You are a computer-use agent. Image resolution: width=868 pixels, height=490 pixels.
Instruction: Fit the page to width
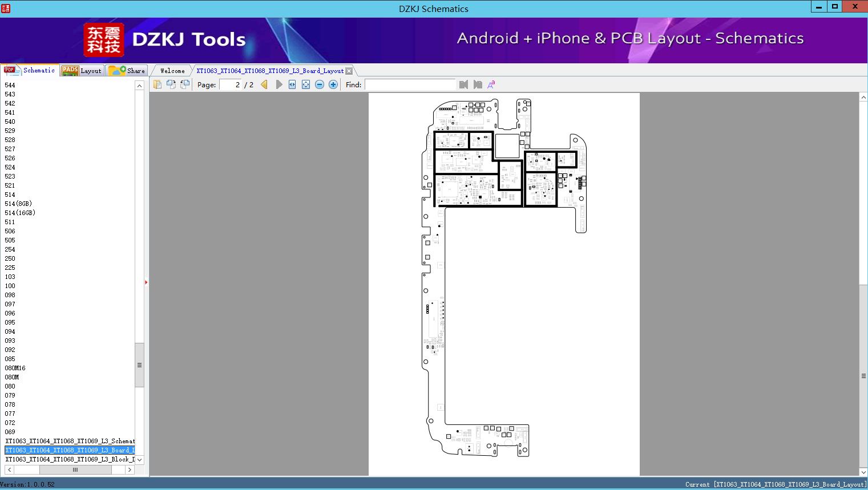tap(292, 84)
